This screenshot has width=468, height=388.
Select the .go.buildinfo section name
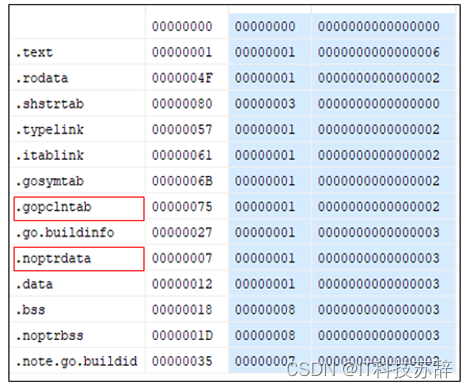pos(65,233)
